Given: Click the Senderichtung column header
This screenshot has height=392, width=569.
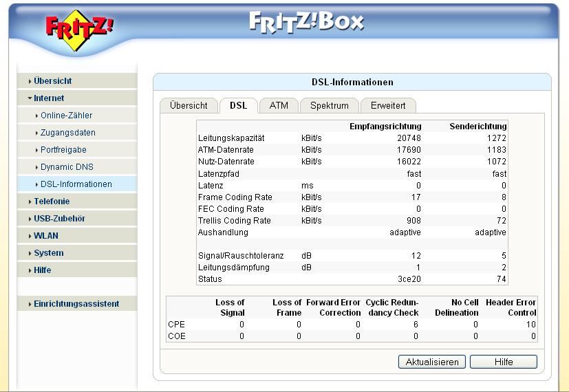Looking at the screenshot, I should coord(478,127).
